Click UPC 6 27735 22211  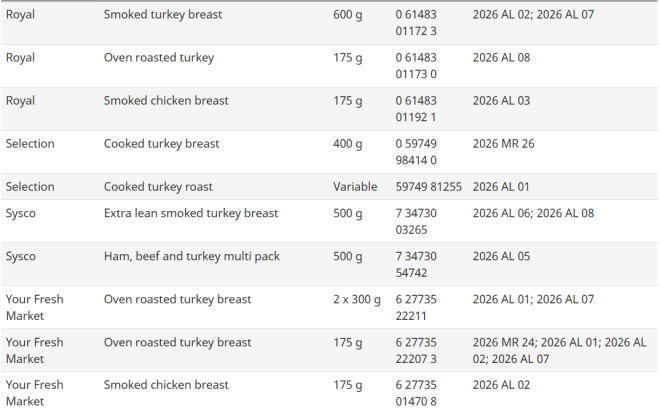[x=416, y=308]
